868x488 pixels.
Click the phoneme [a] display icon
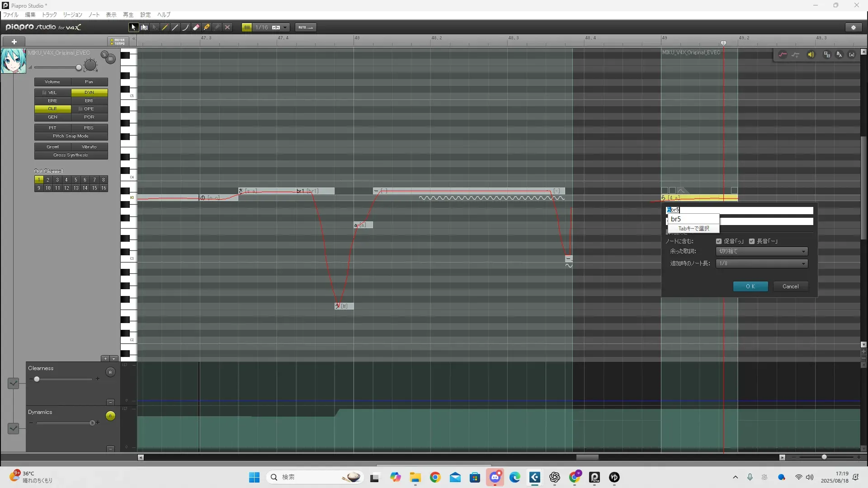coord(852,55)
